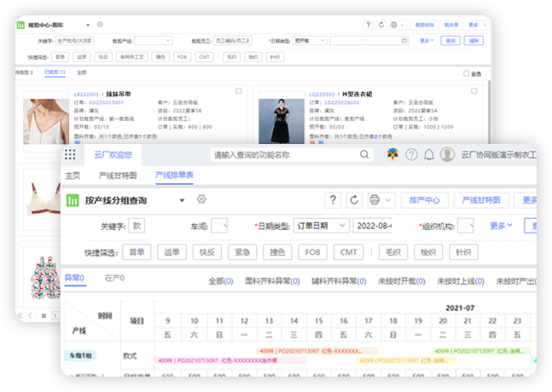Expand the 按产线分组查询 view dropdown
This screenshot has height=392, width=552.
[x=182, y=200]
